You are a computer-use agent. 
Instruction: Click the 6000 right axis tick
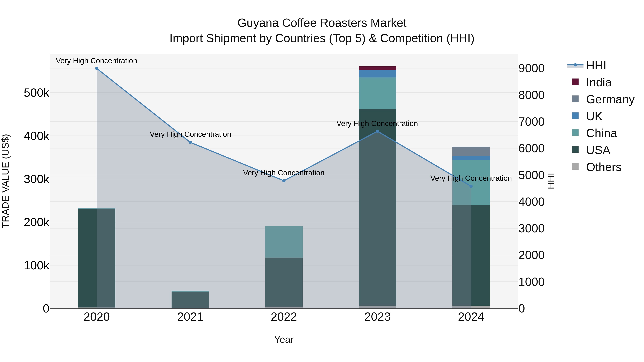[x=531, y=149]
